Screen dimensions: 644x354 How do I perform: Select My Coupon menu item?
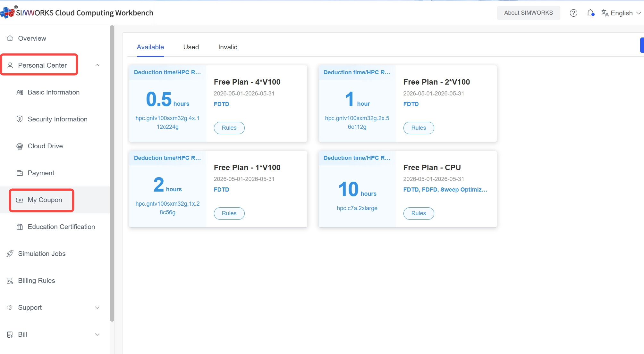tap(55, 200)
